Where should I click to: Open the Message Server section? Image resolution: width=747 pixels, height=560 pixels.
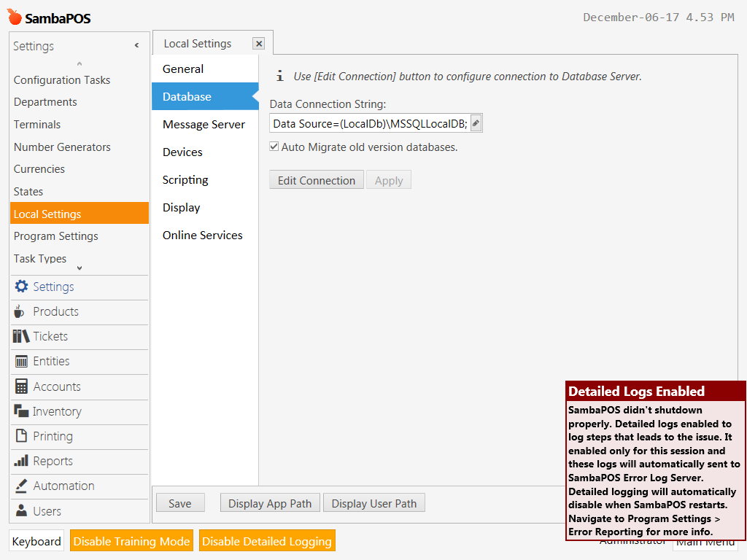[205, 124]
